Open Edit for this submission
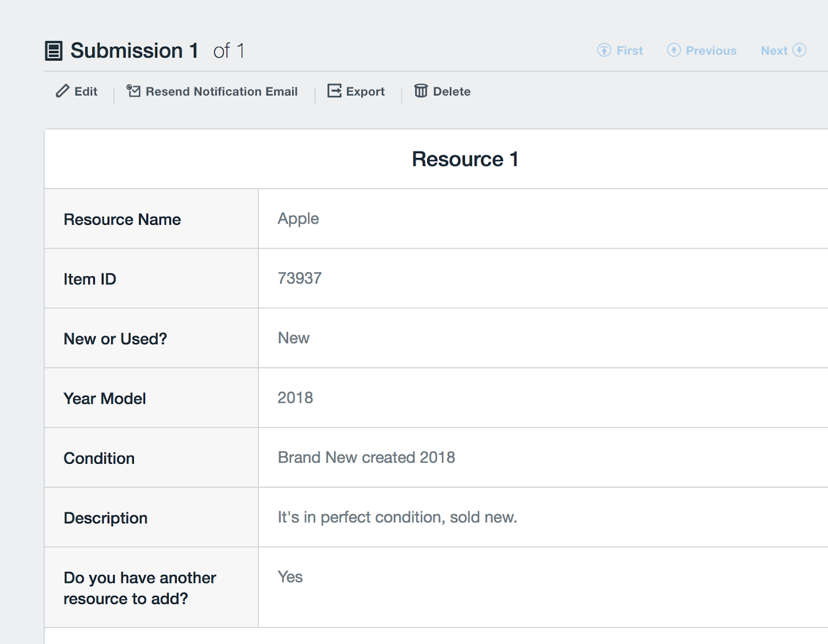 click(86, 92)
